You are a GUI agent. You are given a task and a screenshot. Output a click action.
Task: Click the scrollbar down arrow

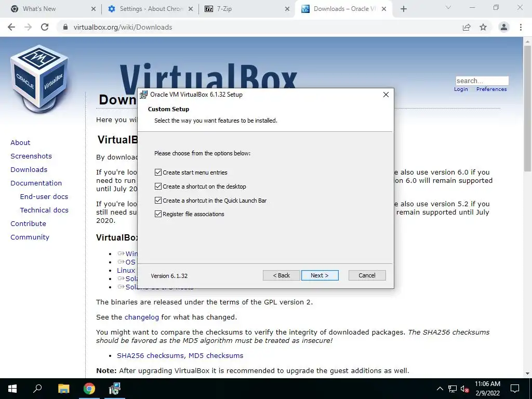[527, 374]
